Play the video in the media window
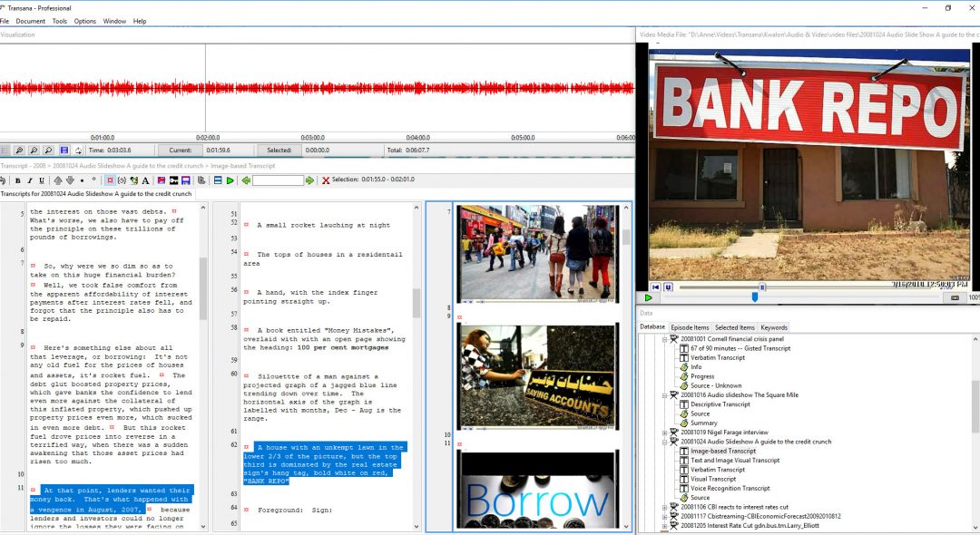Image resolution: width=980 pixels, height=535 pixels. tap(648, 297)
